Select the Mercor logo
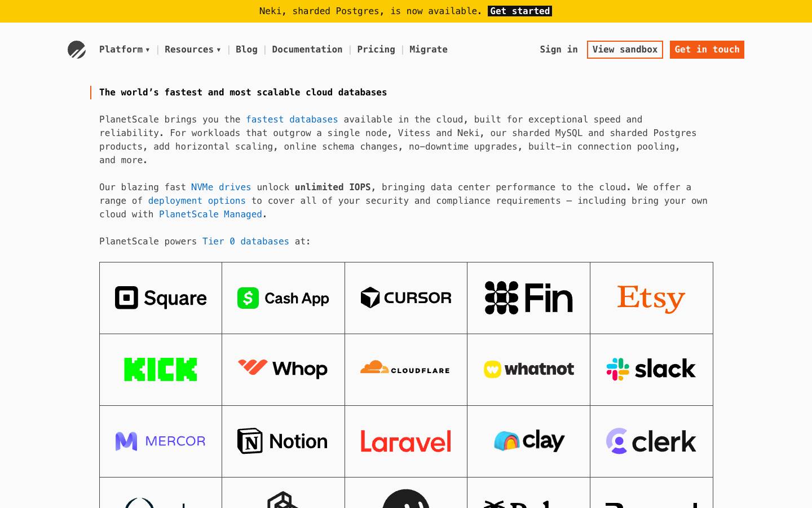Viewport: 812px width, 508px height. [x=161, y=441]
